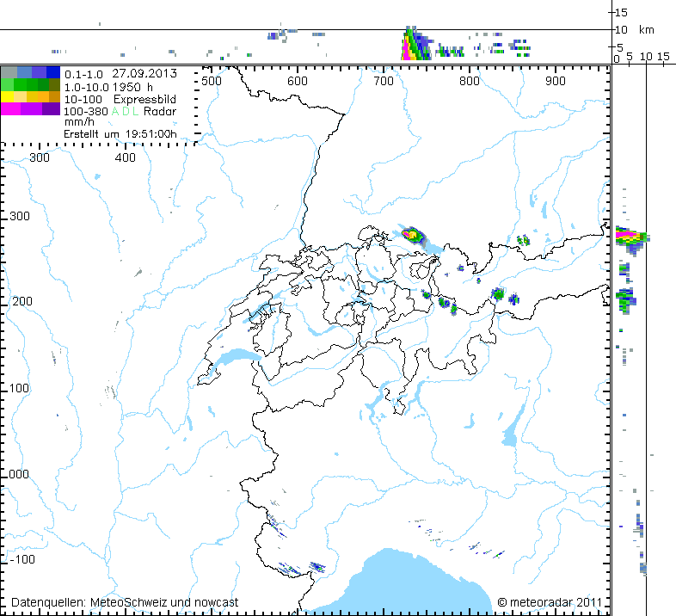Select the "700" x-axis label
676x616 pixels.
coord(384,81)
